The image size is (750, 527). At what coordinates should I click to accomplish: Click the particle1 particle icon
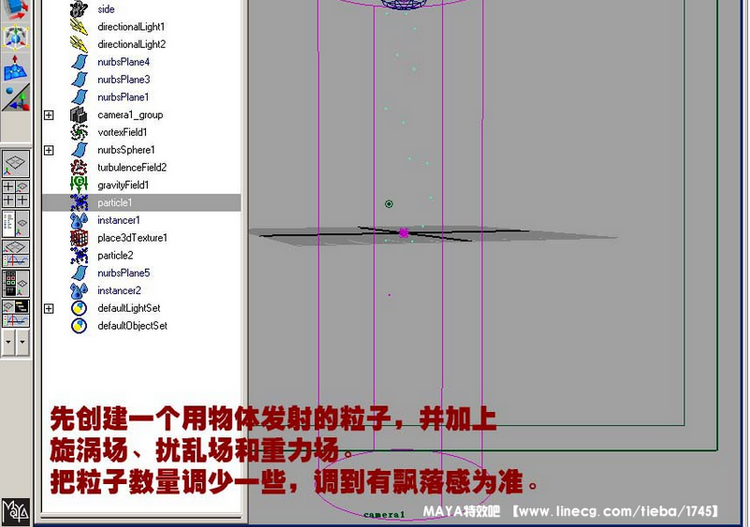79,203
